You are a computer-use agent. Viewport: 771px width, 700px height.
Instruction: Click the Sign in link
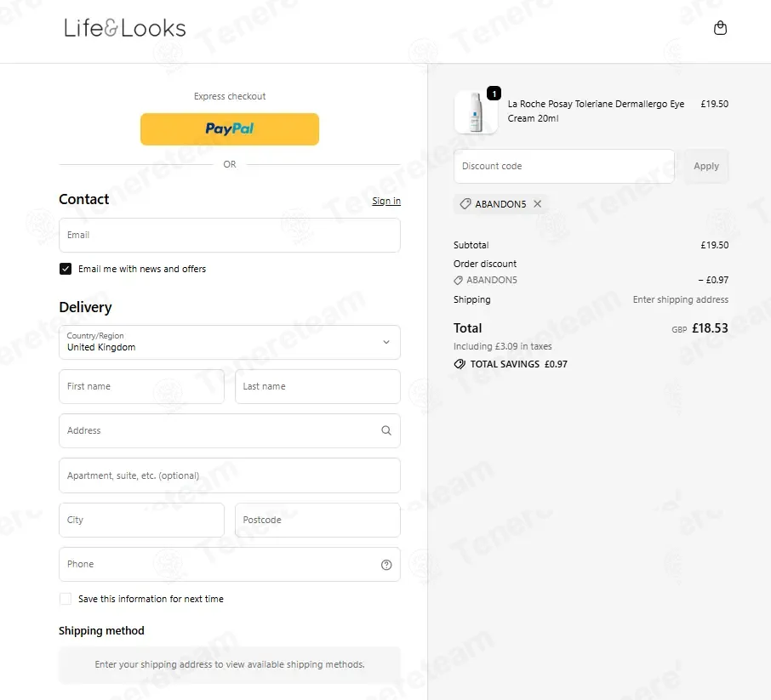pos(386,201)
